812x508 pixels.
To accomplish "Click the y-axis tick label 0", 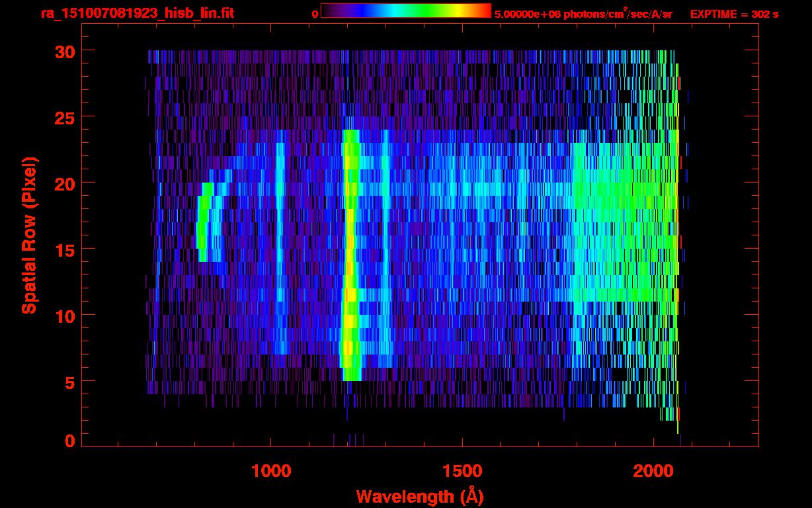I will 70,441.
